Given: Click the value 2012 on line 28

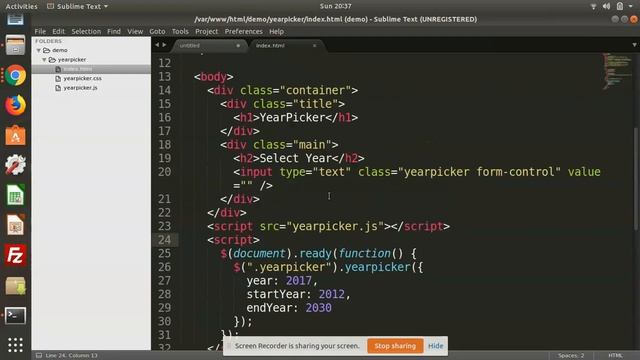Looking at the screenshot, I should pos(331,294).
